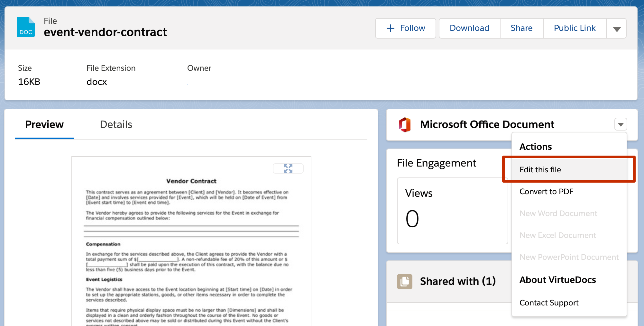Switch to the Details tab
The image size is (644, 326).
[x=116, y=124]
